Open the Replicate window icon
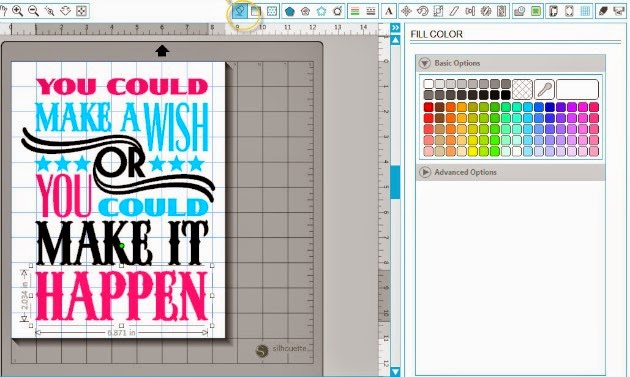Screen dimensions: 630x377 [x=486, y=11]
